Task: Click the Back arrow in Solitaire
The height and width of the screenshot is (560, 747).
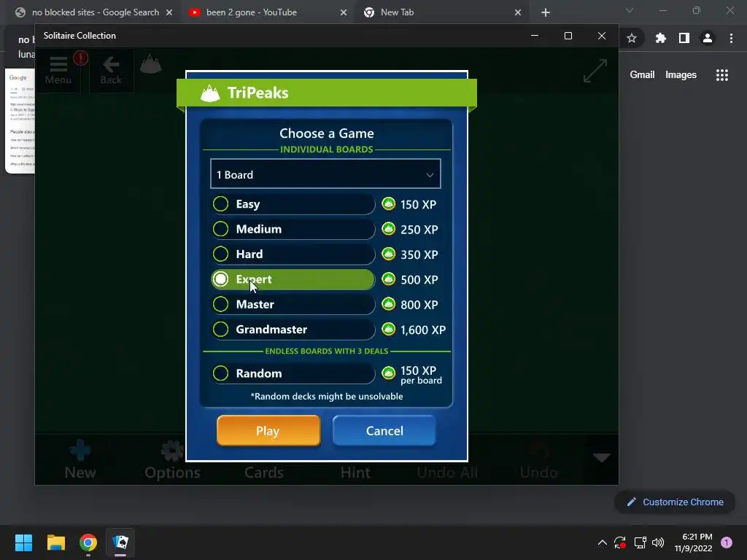Action: pyautogui.click(x=111, y=71)
